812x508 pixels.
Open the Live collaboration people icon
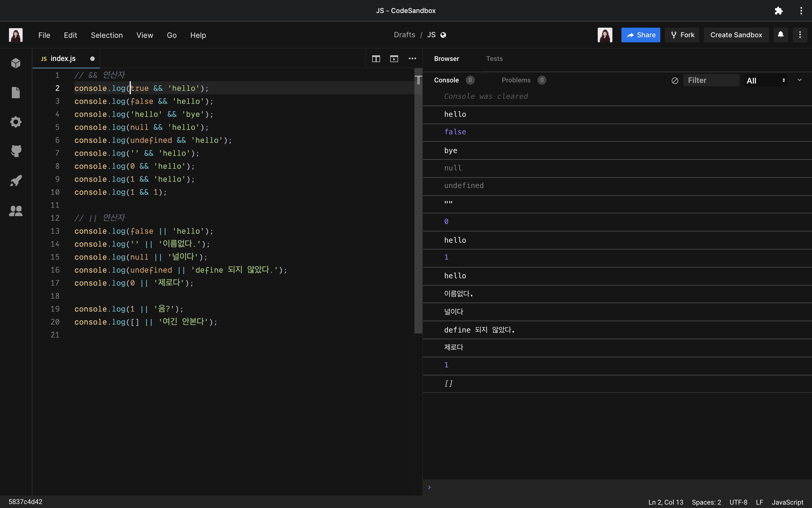[16, 211]
